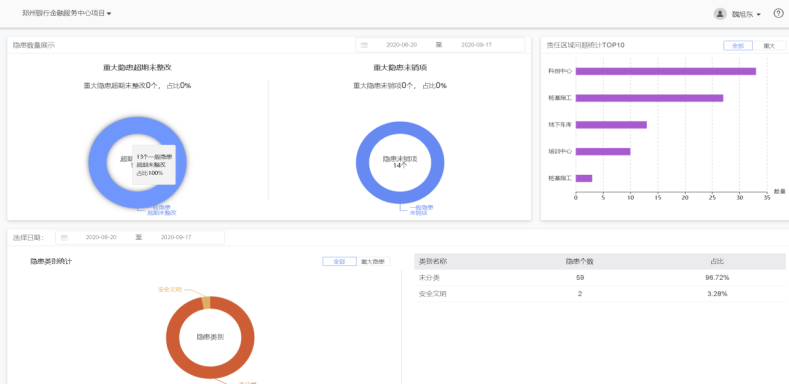Image resolution: width=789 pixels, height=384 pixels.
Task: Open the 郑州银行金融服务中心项目 project dropdown
Action: (x=66, y=14)
